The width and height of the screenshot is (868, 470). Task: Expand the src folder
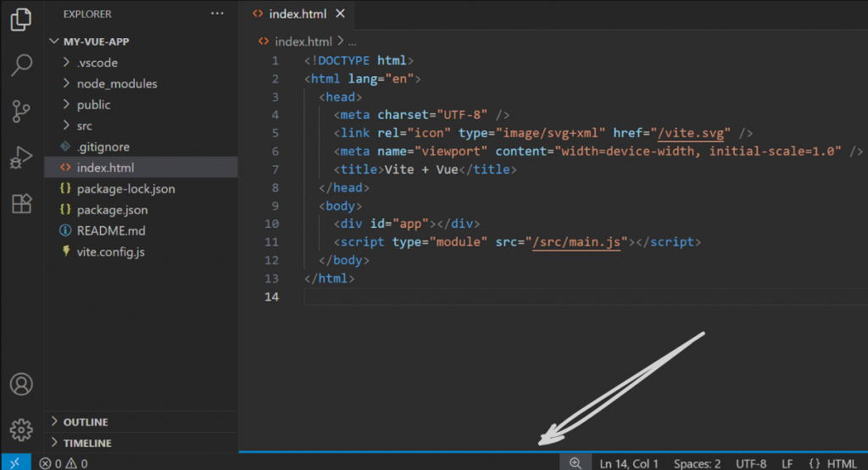click(x=66, y=125)
